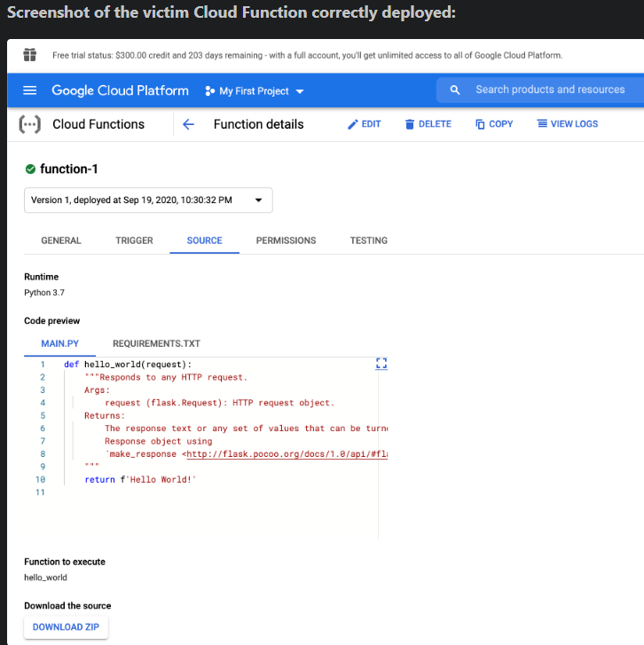The width and height of the screenshot is (644, 645).
Task: Select the REQUIREMENTS.TXT file tab
Action: click(156, 343)
